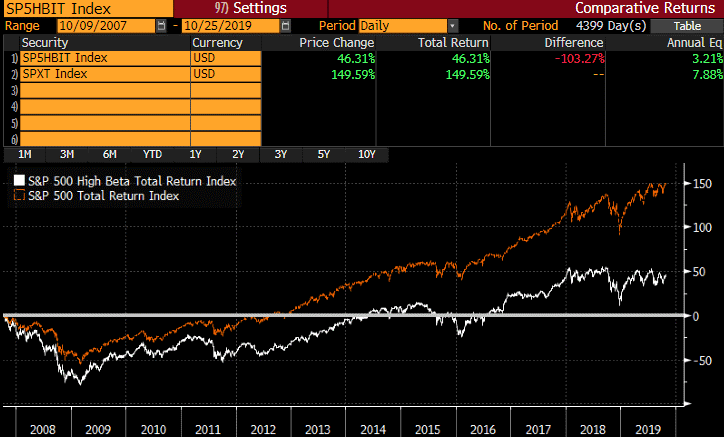Select the YTD range tab
The width and height of the screenshot is (724, 437).
[x=152, y=154]
